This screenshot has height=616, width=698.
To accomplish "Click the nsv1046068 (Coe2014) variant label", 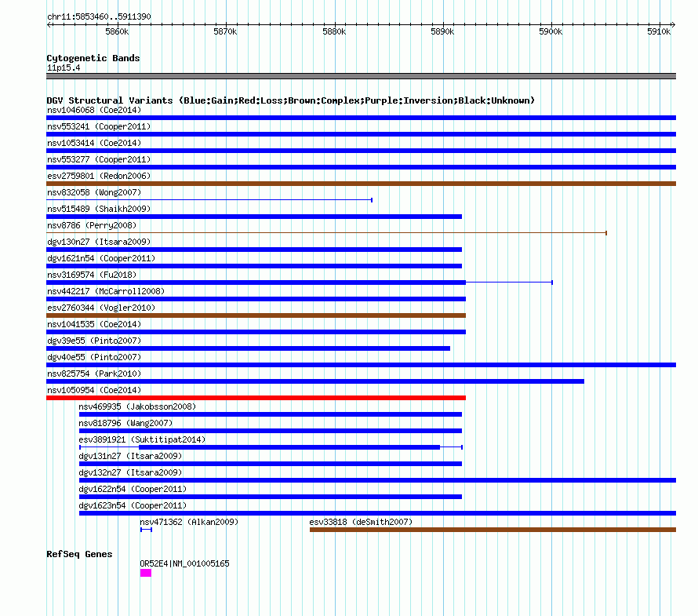I will coord(94,110).
